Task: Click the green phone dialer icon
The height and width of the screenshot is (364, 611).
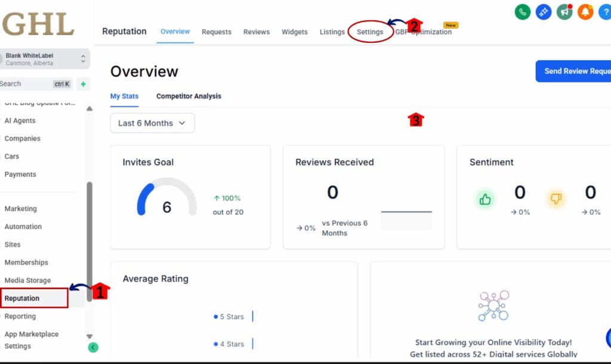Action: pyautogui.click(x=523, y=11)
